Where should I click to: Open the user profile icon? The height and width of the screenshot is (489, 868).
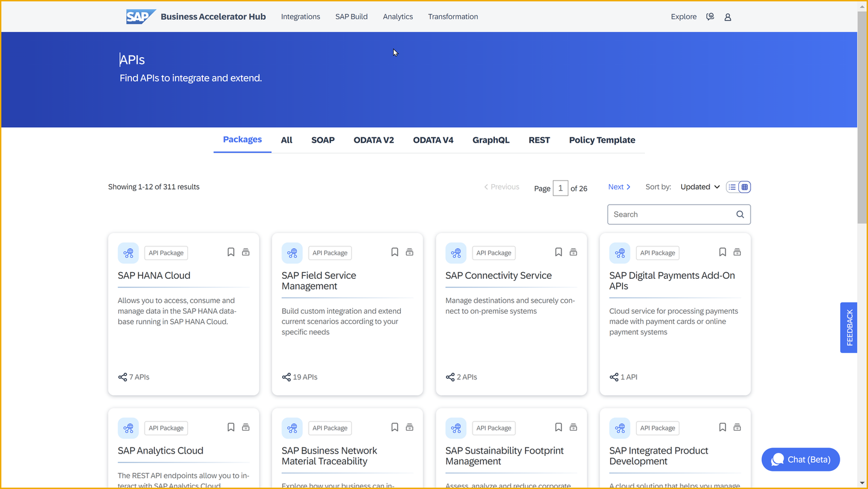[728, 17]
